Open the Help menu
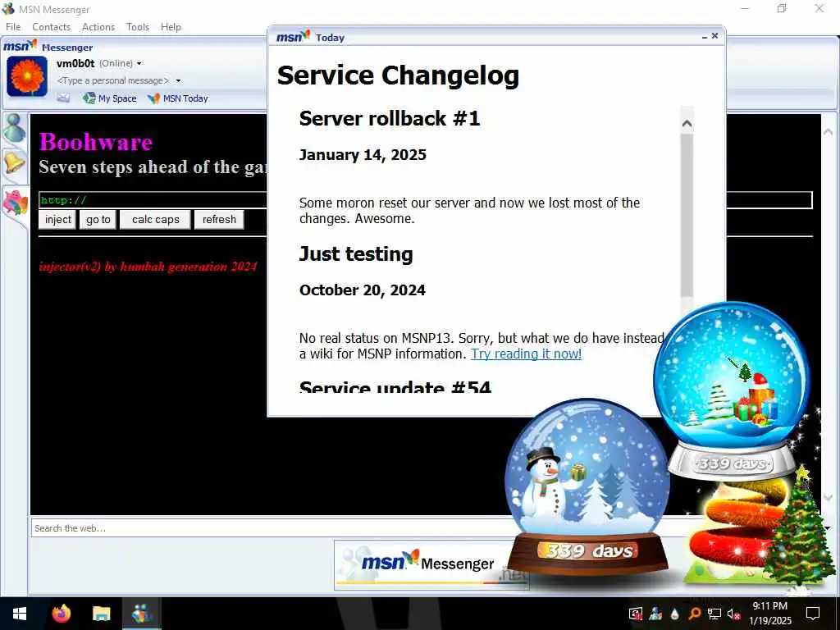Viewport: 840px width, 630px height. click(x=171, y=27)
